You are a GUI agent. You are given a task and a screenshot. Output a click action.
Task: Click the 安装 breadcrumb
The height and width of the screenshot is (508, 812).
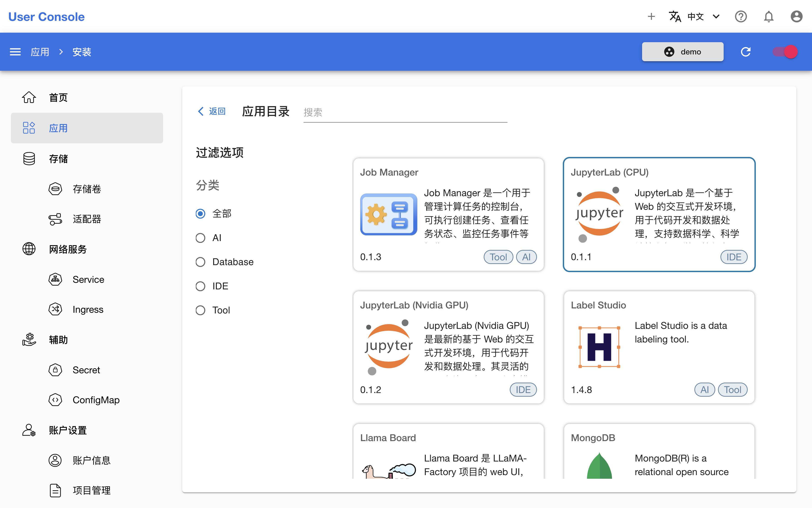[82, 52]
